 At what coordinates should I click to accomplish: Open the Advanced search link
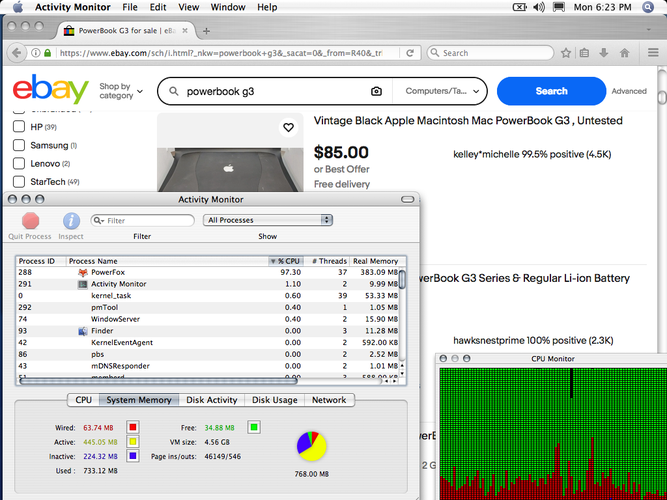(x=629, y=91)
